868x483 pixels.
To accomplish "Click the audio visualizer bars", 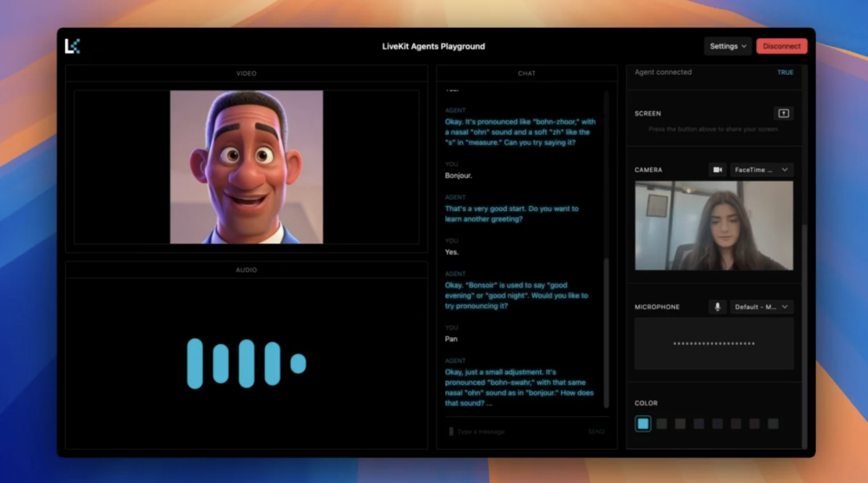I will [247, 363].
